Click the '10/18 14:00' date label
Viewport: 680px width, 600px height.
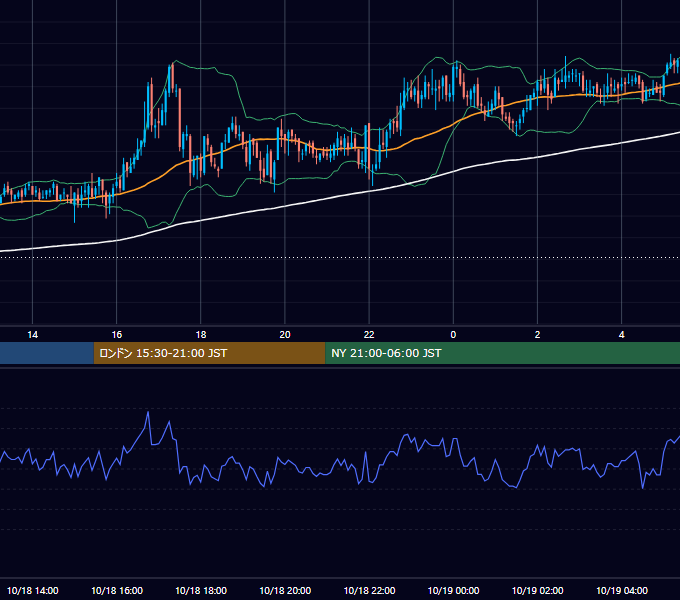[x=33, y=590]
